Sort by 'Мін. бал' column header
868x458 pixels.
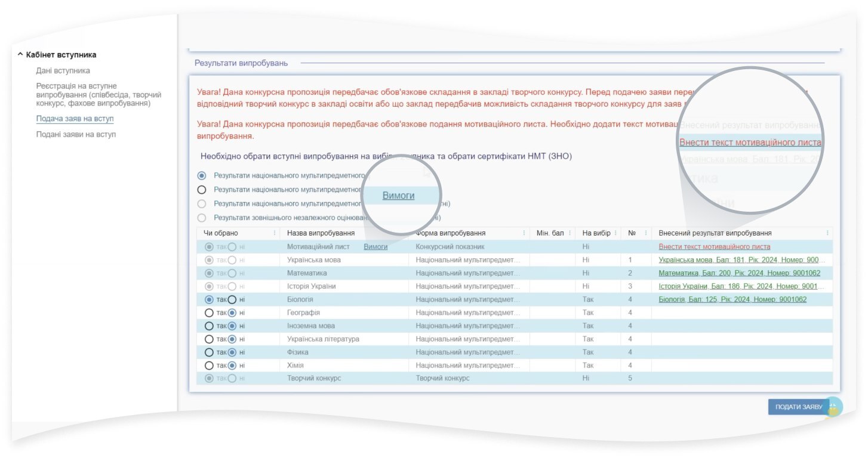[x=550, y=233]
